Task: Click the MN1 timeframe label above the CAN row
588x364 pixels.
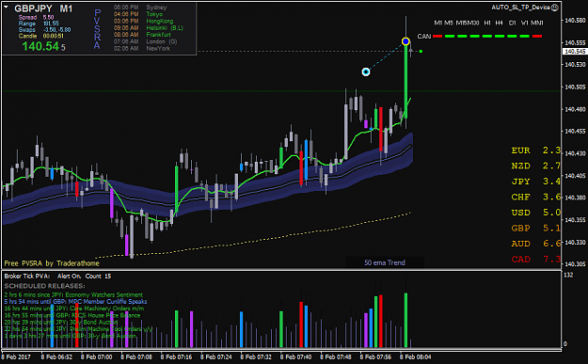Action: pos(537,23)
